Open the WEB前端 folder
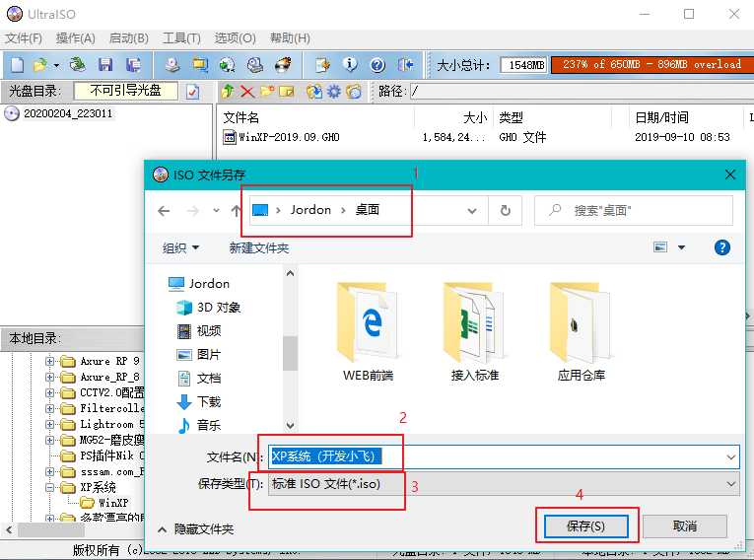 pyautogui.click(x=368, y=332)
